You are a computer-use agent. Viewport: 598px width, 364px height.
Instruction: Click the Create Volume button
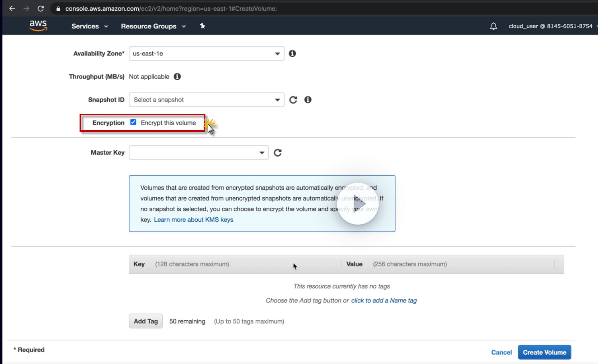coord(544,352)
